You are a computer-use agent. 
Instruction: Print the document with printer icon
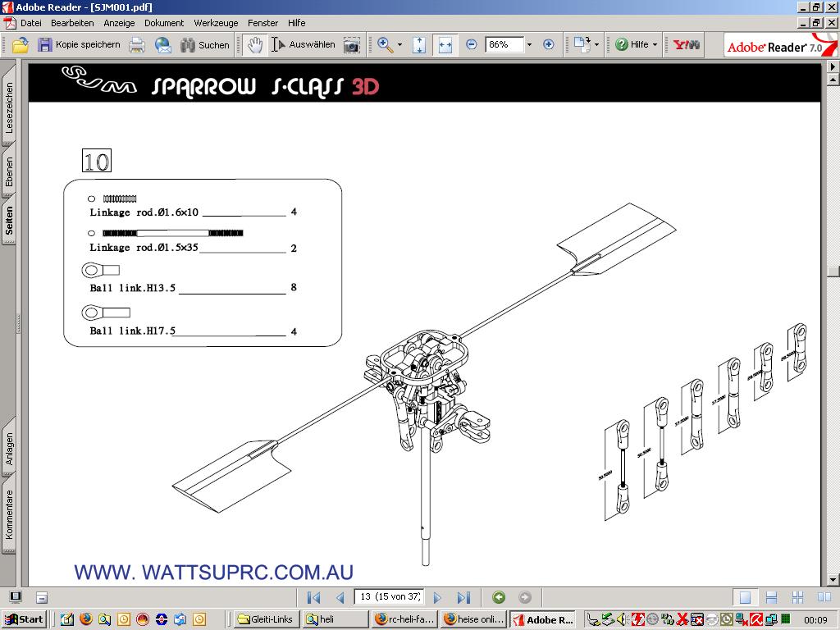pyautogui.click(x=137, y=45)
